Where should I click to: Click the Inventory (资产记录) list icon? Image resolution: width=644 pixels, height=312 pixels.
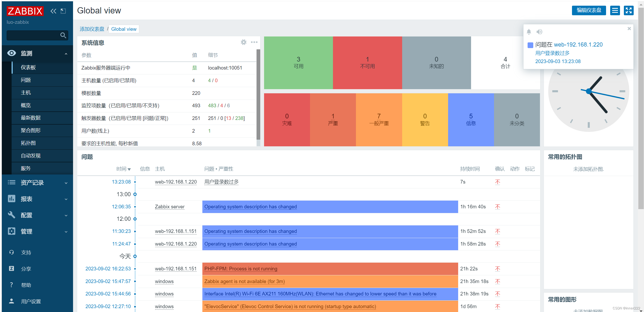(x=12, y=182)
